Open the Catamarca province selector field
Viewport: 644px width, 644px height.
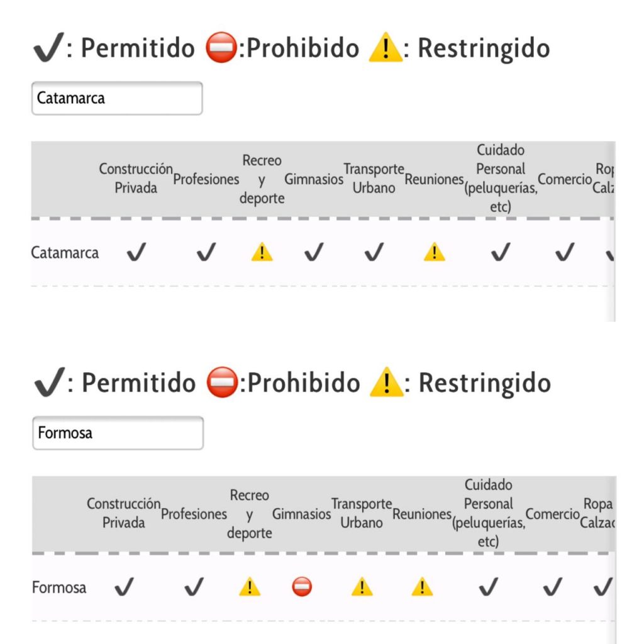tap(117, 98)
